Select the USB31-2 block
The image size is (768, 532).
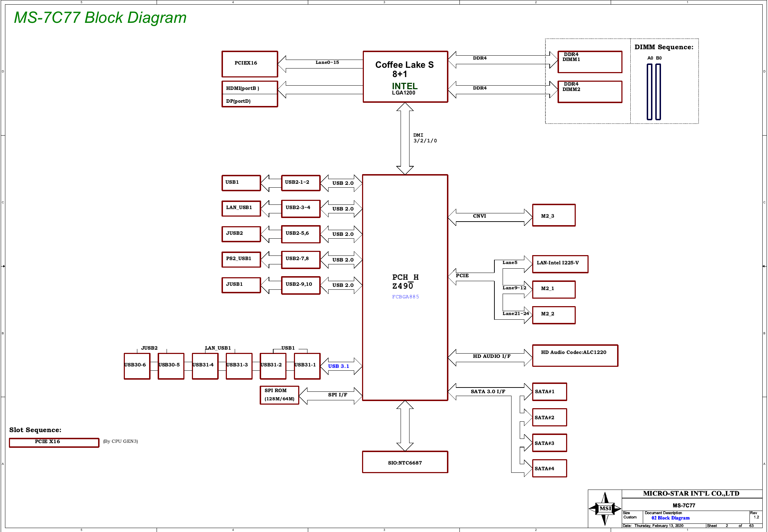[x=273, y=366]
